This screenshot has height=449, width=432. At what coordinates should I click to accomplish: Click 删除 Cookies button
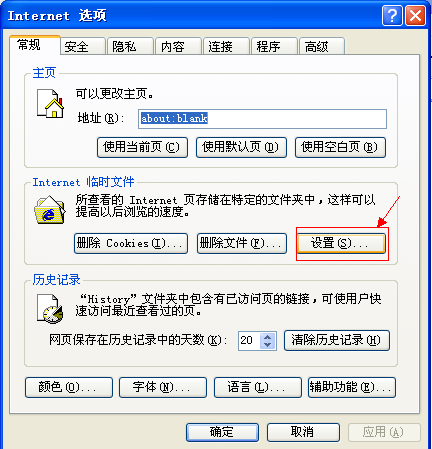point(131,243)
